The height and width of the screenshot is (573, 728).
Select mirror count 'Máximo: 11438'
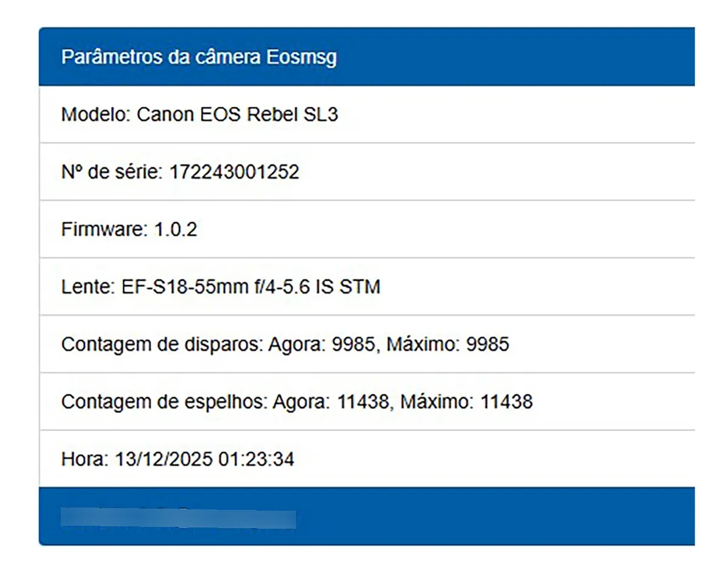[x=467, y=401]
